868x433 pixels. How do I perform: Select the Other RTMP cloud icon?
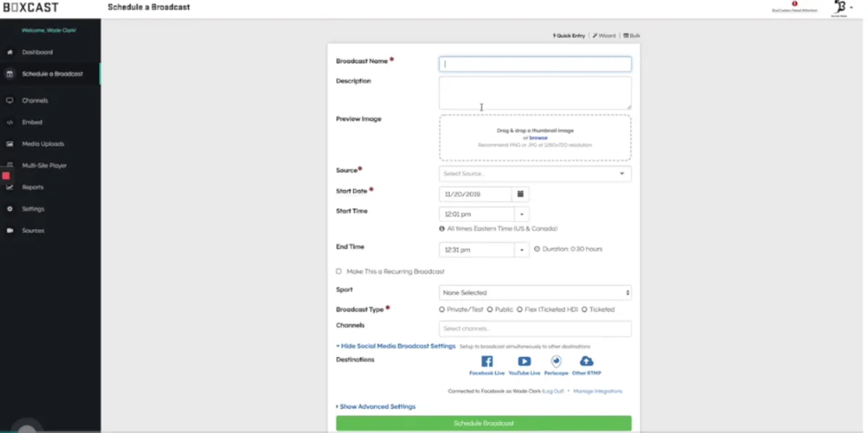[x=587, y=361]
